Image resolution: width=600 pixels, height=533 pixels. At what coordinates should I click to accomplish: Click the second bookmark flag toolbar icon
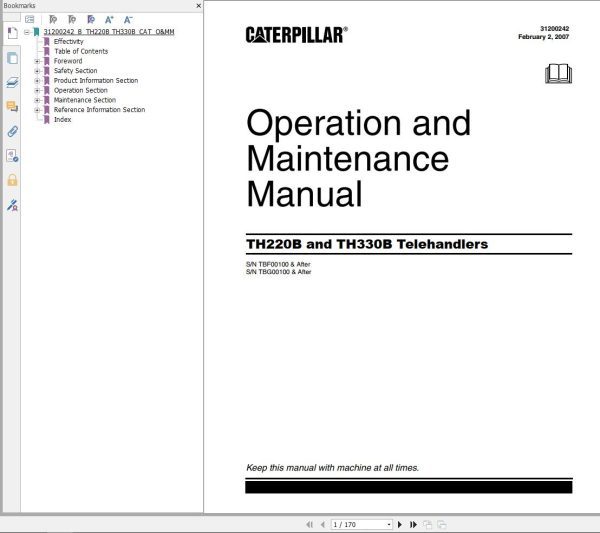coord(72,19)
